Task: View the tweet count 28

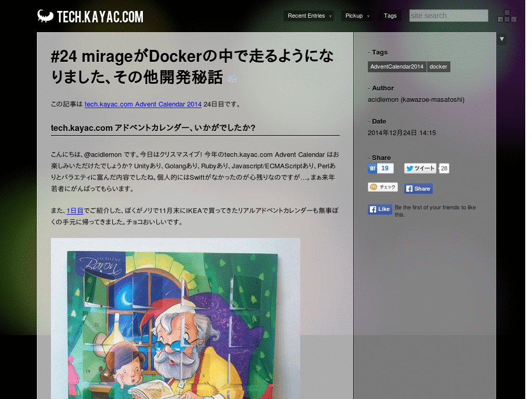Action: (444, 168)
